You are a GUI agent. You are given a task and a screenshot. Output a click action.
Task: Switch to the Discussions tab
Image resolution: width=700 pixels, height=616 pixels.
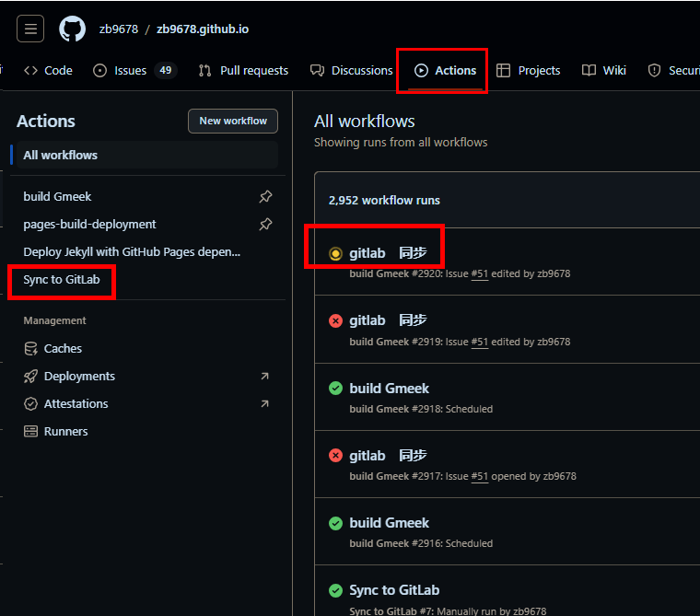(x=352, y=71)
